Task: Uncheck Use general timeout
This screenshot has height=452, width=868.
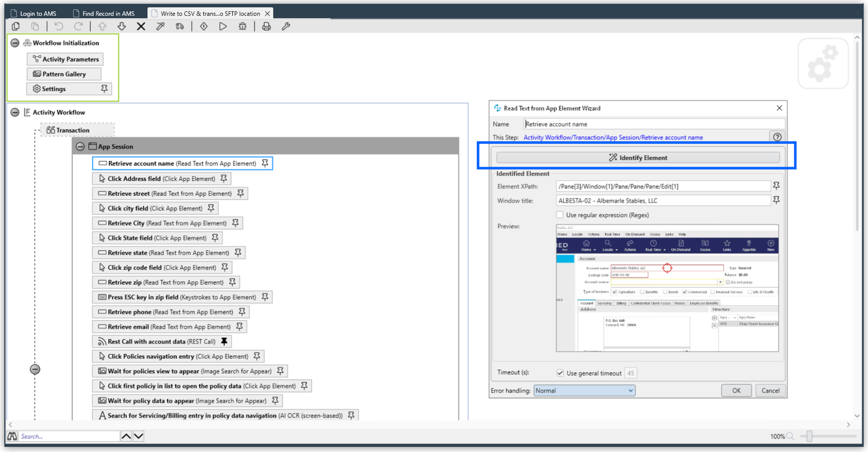Action: (560, 373)
